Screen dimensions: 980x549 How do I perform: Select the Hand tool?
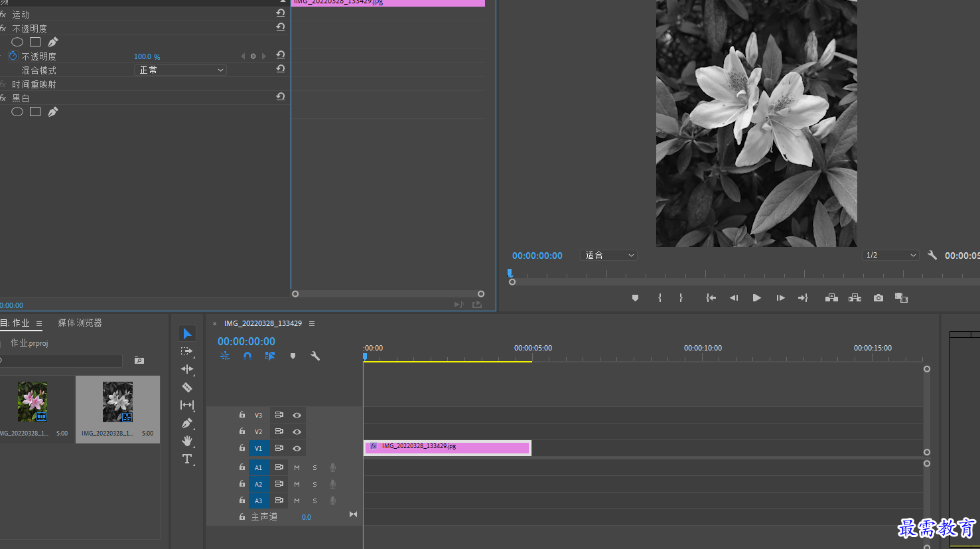187,441
